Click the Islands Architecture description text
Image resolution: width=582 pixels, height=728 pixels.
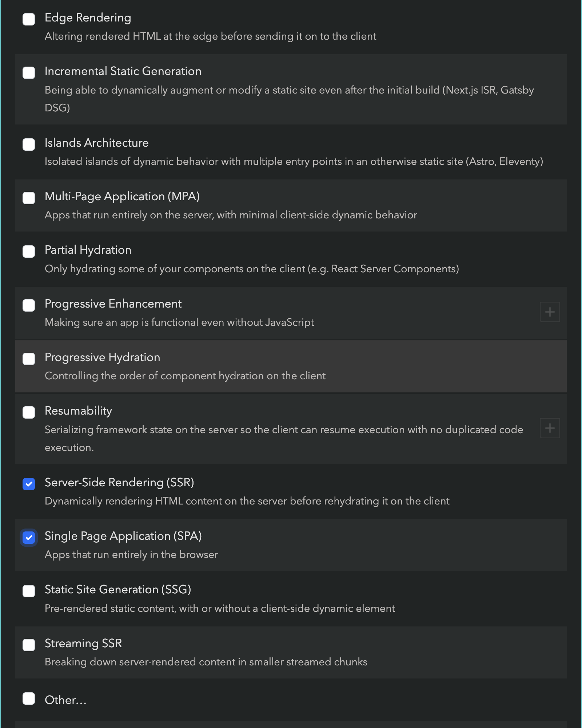[294, 161]
